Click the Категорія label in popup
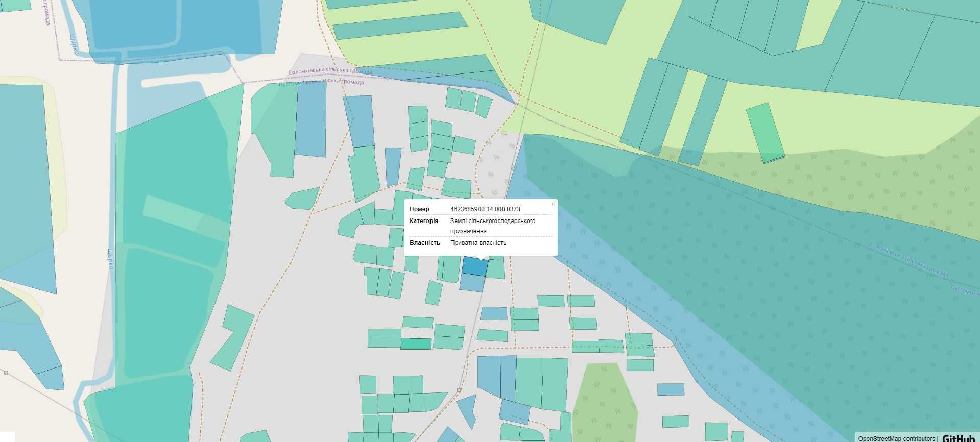Image resolution: width=980 pixels, height=442 pixels. (x=423, y=221)
